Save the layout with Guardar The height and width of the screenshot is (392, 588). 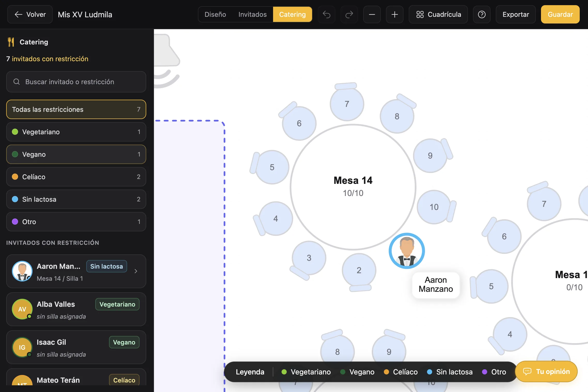(560, 14)
